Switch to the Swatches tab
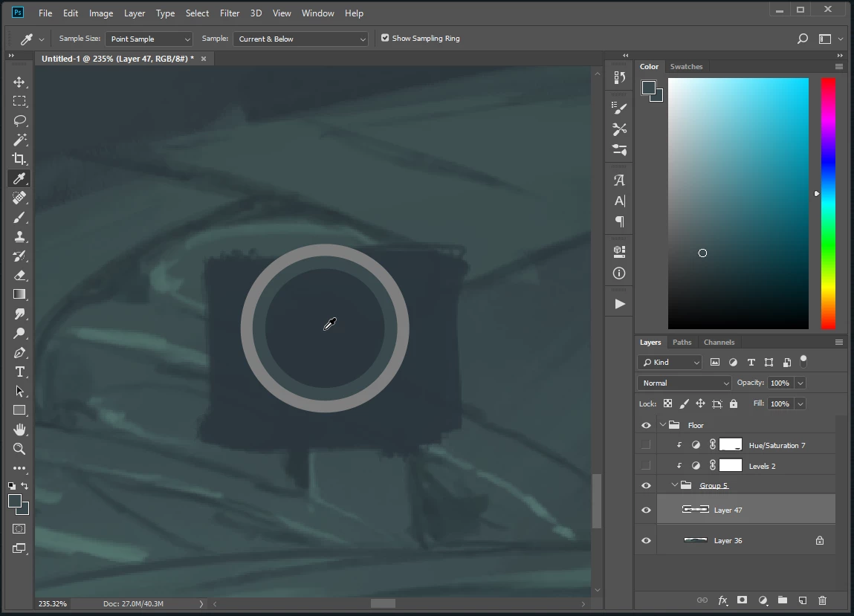 (x=686, y=67)
